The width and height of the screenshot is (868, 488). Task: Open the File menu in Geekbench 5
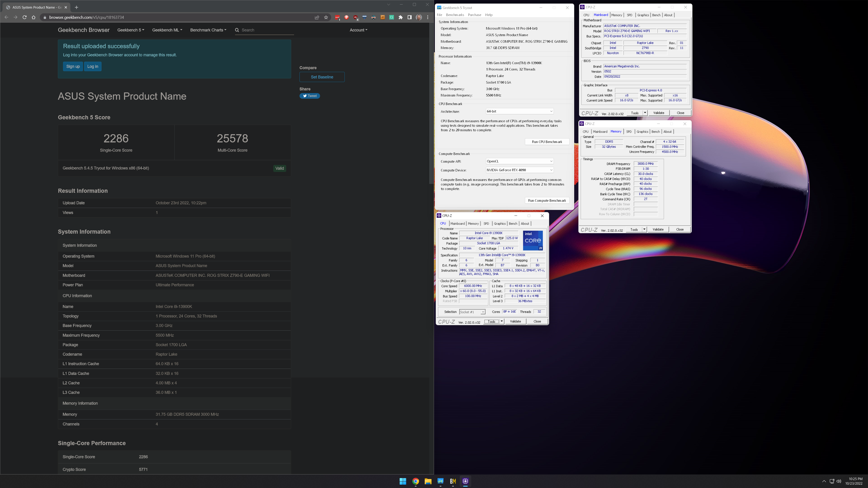coord(439,15)
